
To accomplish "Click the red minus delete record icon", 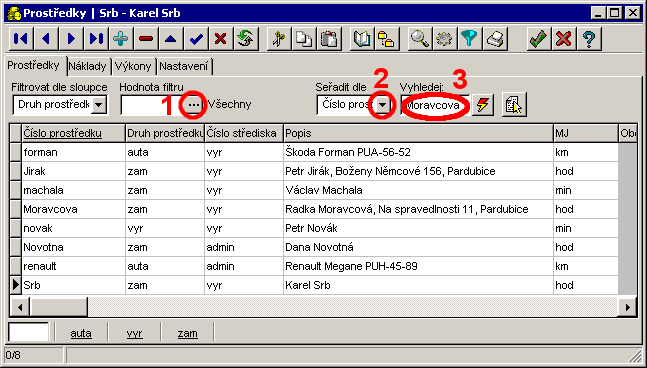I will pyautogui.click(x=146, y=39).
